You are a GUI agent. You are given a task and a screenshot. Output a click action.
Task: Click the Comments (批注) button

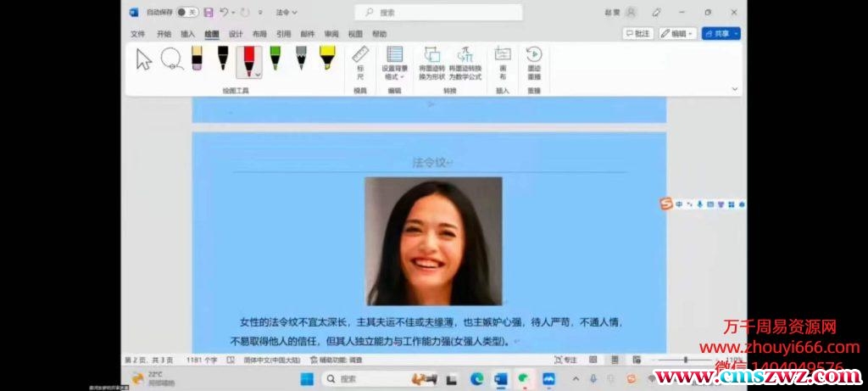638,33
